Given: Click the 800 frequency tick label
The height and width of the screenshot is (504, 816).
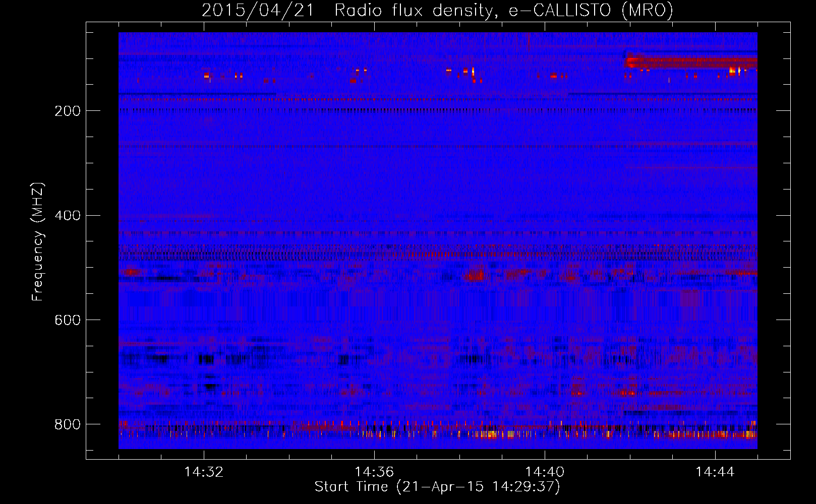Looking at the screenshot, I should (x=67, y=424).
